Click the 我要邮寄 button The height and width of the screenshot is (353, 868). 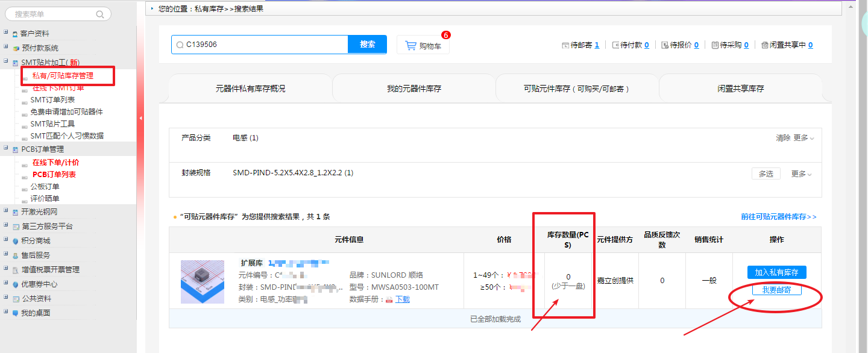[x=776, y=290]
